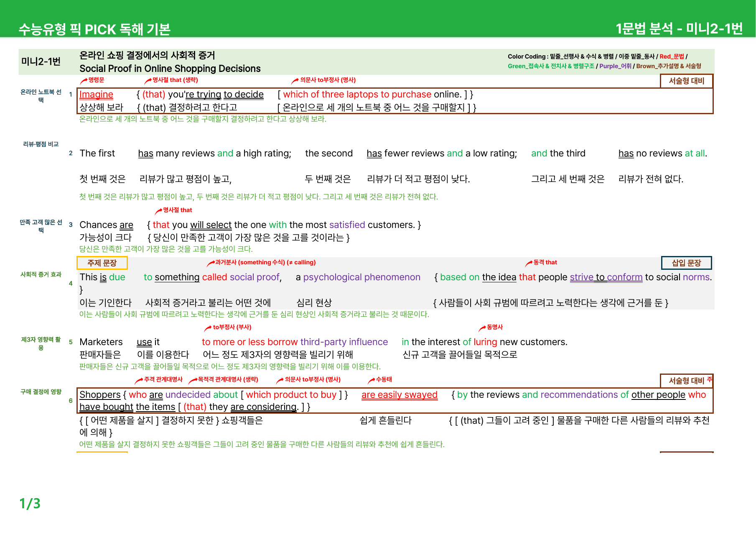Click the sidebar label '사회적 증거 효과'
The width and height of the screenshot is (756, 535).
pos(41,274)
